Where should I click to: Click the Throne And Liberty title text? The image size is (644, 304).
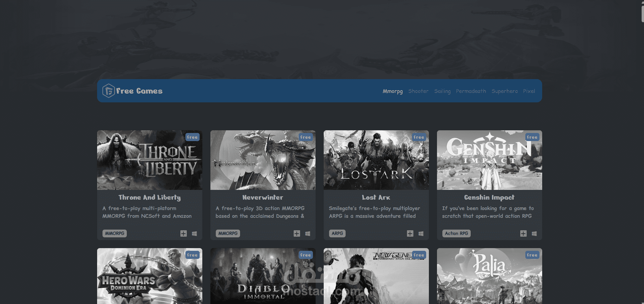point(150,198)
